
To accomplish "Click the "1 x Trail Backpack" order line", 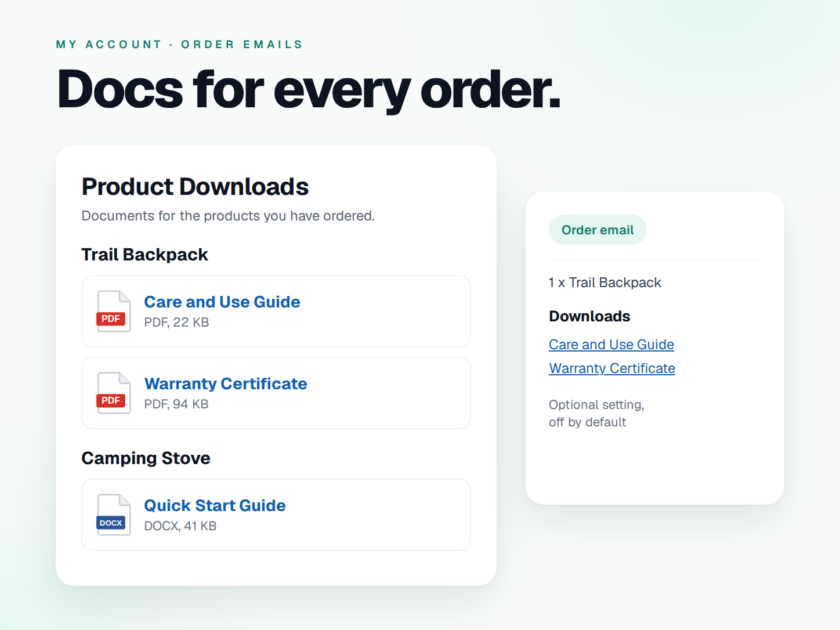I will pos(605,283).
